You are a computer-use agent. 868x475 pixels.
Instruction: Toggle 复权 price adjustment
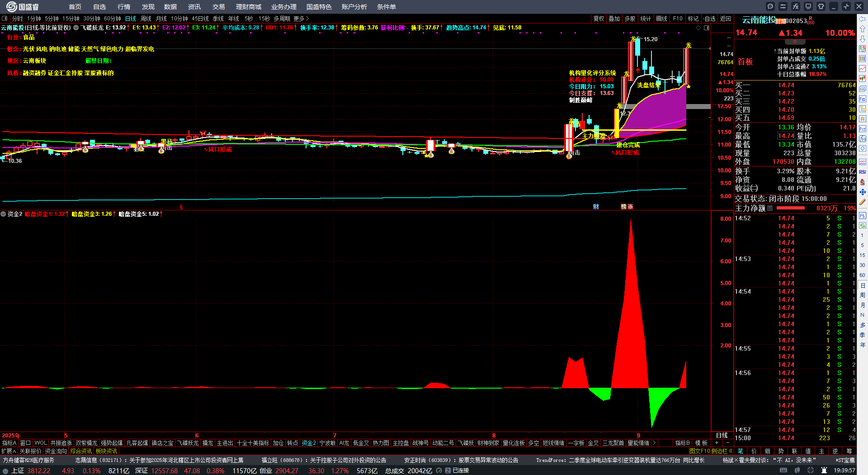(x=599, y=19)
